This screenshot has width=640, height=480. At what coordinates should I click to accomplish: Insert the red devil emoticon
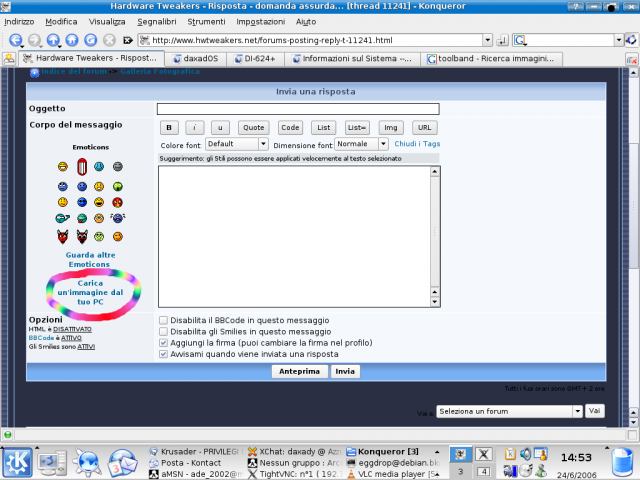62,236
